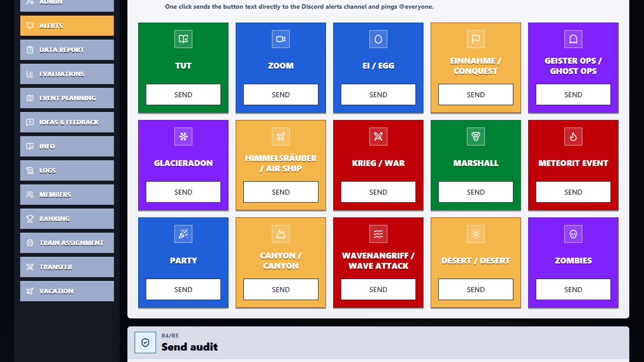Send the TUT alert
Screen dimensions: 644x362
pos(183,95)
